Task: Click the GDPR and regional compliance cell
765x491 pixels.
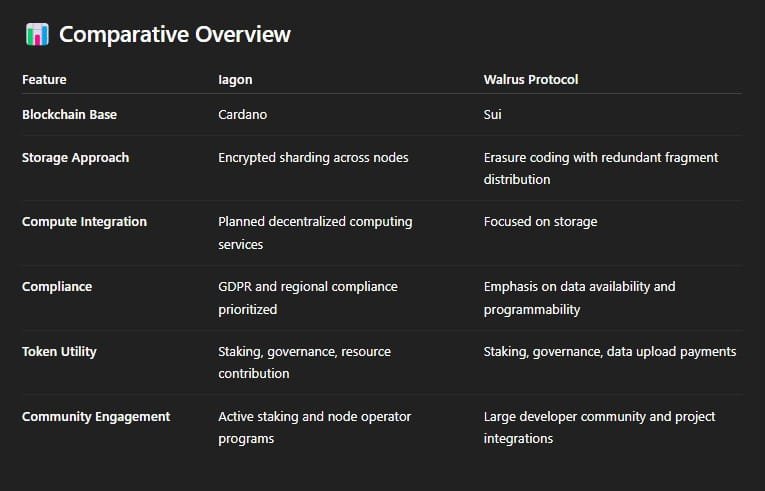Action: click(x=307, y=297)
